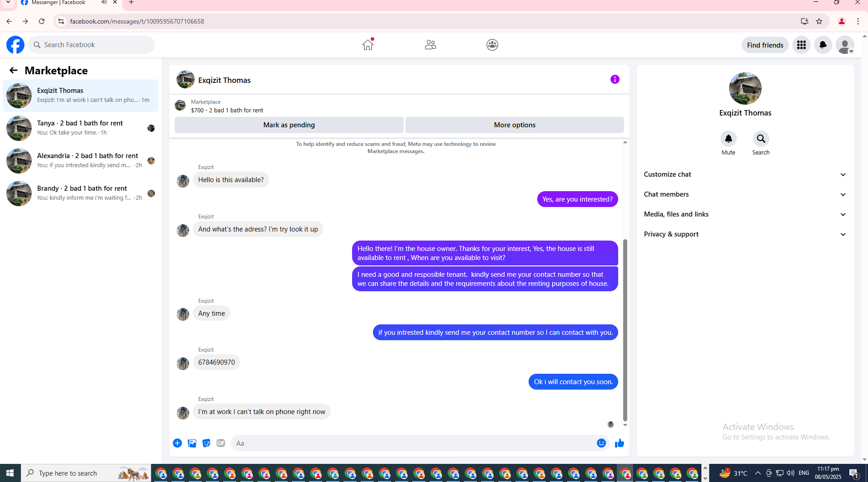Click the chat scroll down arrow
Screen dimensions: 868x482
point(625,425)
